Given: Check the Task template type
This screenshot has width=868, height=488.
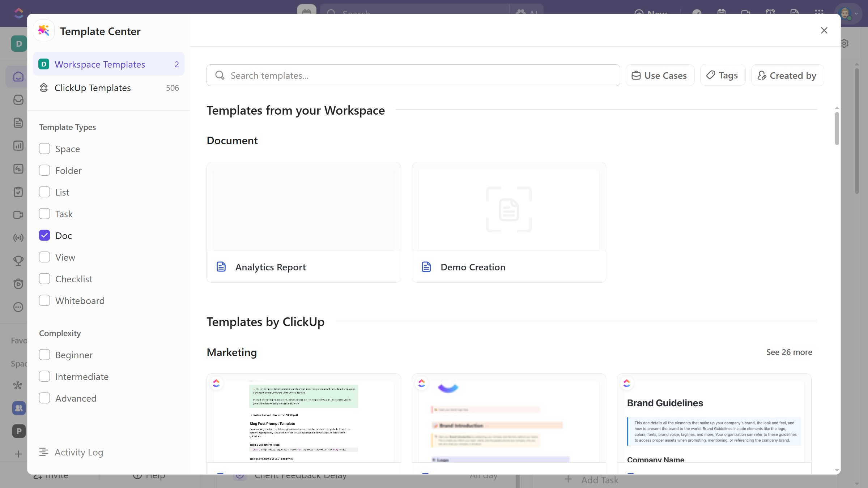Looking at the screenshot, I should click(44, 214).
